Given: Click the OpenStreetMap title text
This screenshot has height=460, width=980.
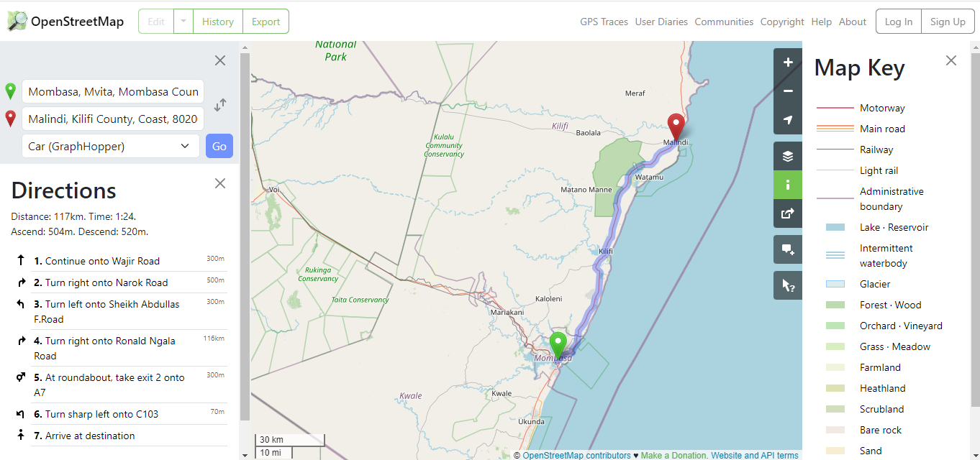Looking at the screenshot, I should pyautogui.click(x=77, y=22).
